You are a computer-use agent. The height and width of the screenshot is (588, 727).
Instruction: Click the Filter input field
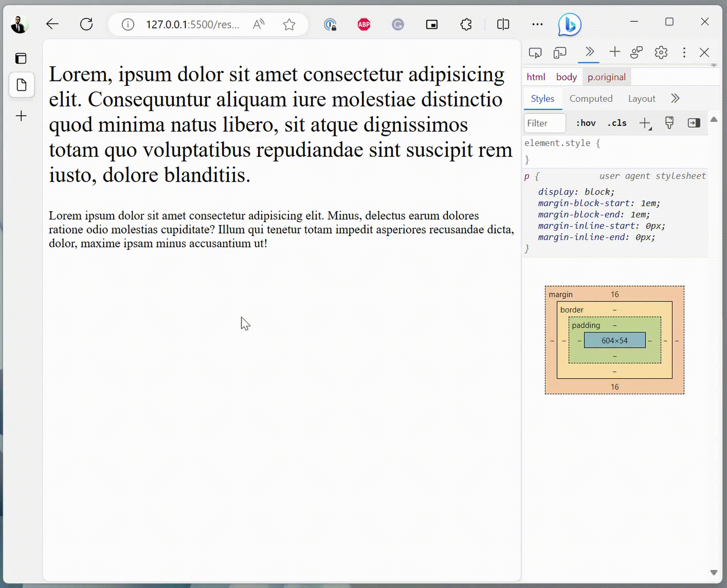(x=544, y=123)
